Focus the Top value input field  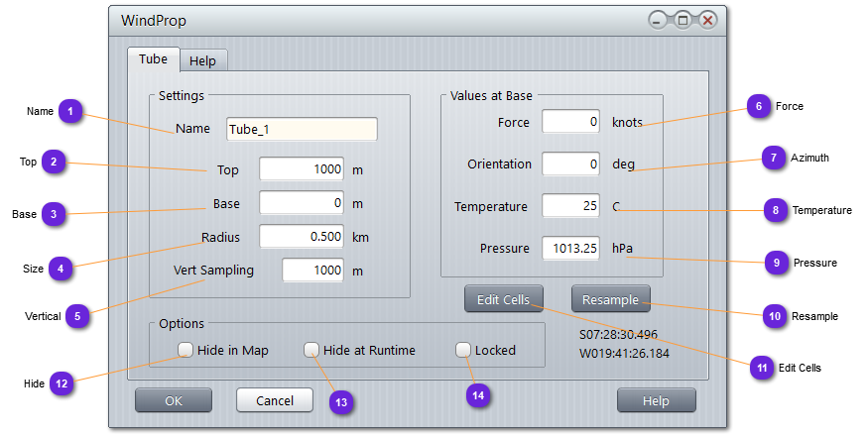[x=302, y=169]
